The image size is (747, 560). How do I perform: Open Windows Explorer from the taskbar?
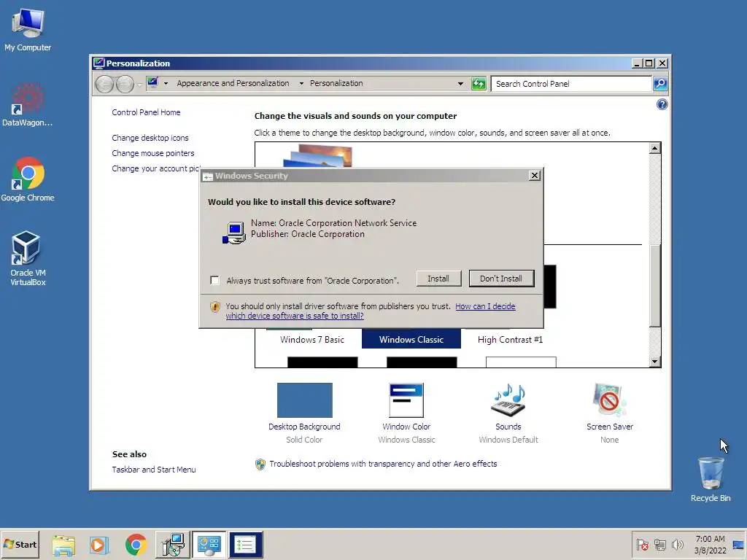(63, 545)
